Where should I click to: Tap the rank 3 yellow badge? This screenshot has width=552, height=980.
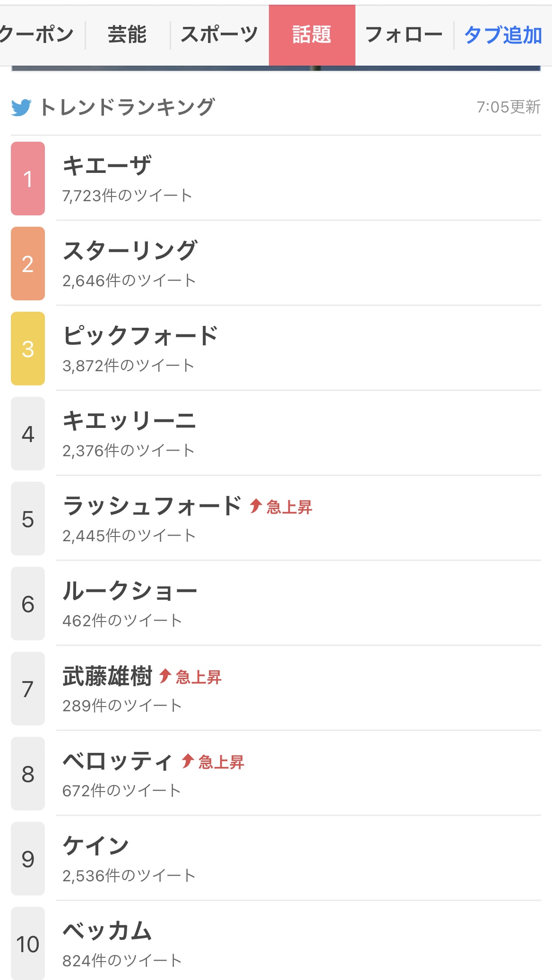point(28,349)
